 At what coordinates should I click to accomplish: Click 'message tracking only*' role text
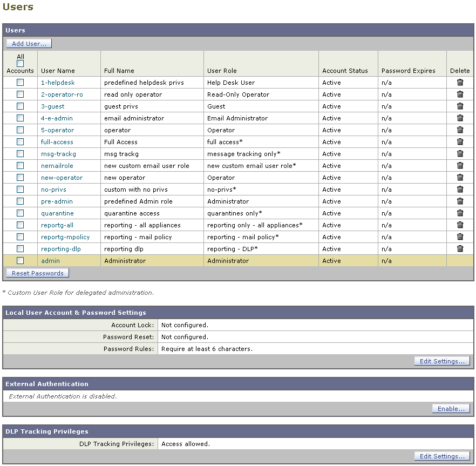pos(244,154)
